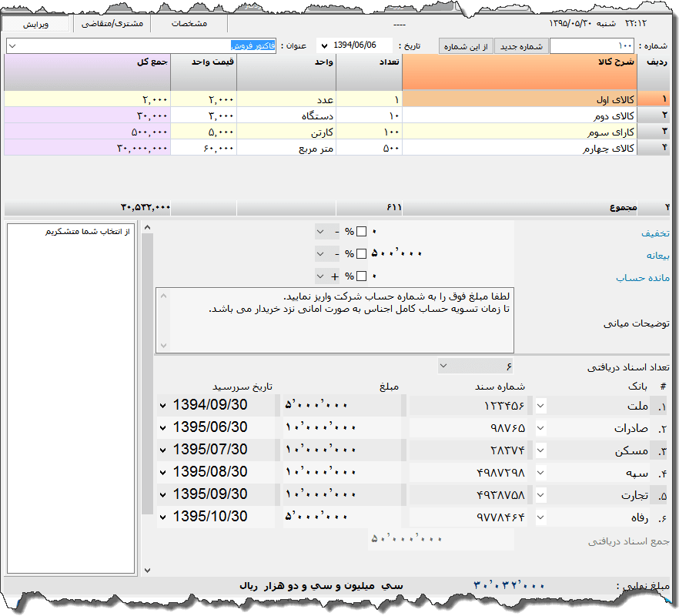Expand due date dropdown for 1395/06/30
Viewport: 679px width, 616px height.
coord(162,427)
